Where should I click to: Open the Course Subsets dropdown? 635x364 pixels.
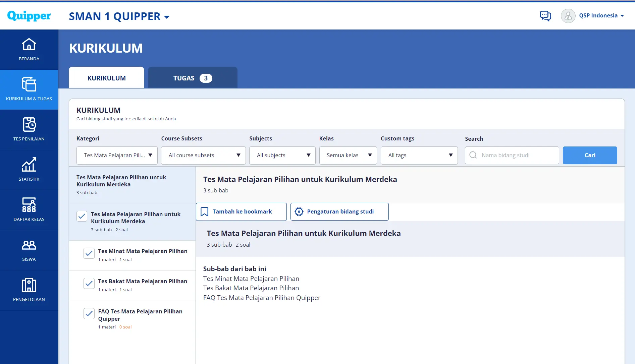point(203,156)
